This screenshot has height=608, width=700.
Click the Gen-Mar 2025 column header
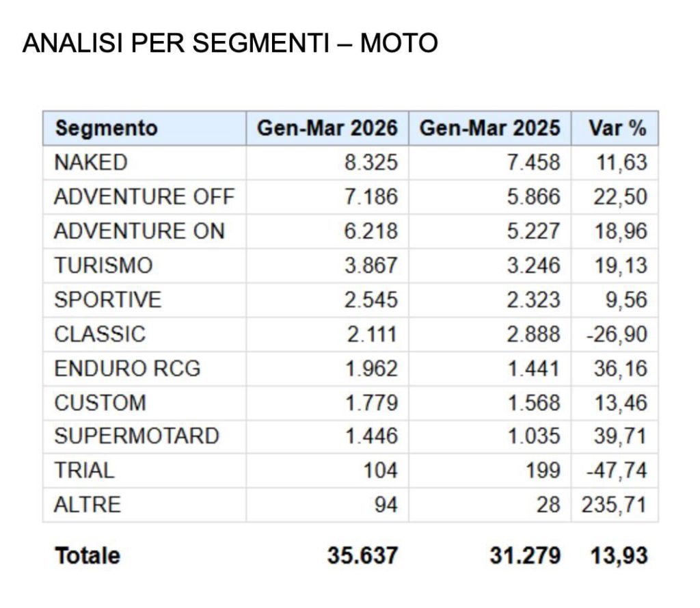[x=489, y=128]
